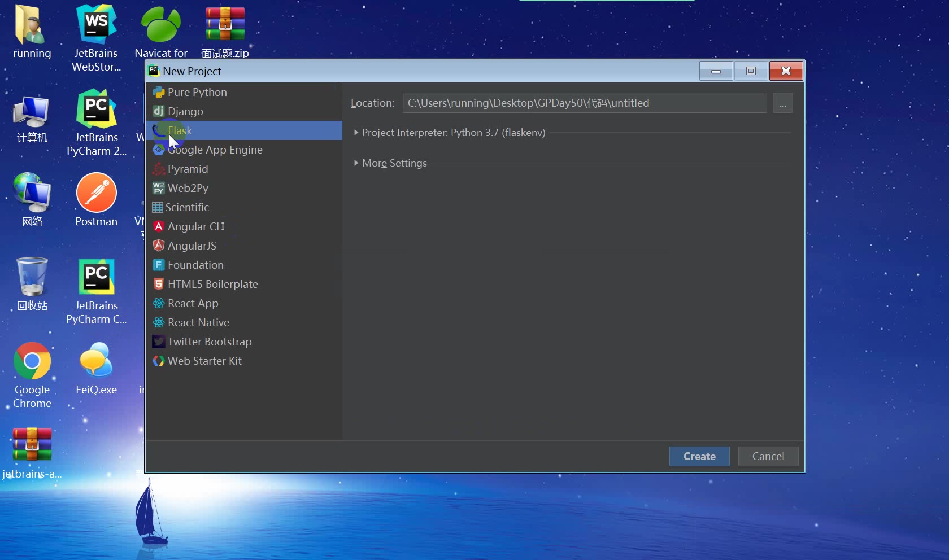Maximize the New Project dialog
This screenshot has width=949, height=560.
pyautogui.click(x=751, y=71)
